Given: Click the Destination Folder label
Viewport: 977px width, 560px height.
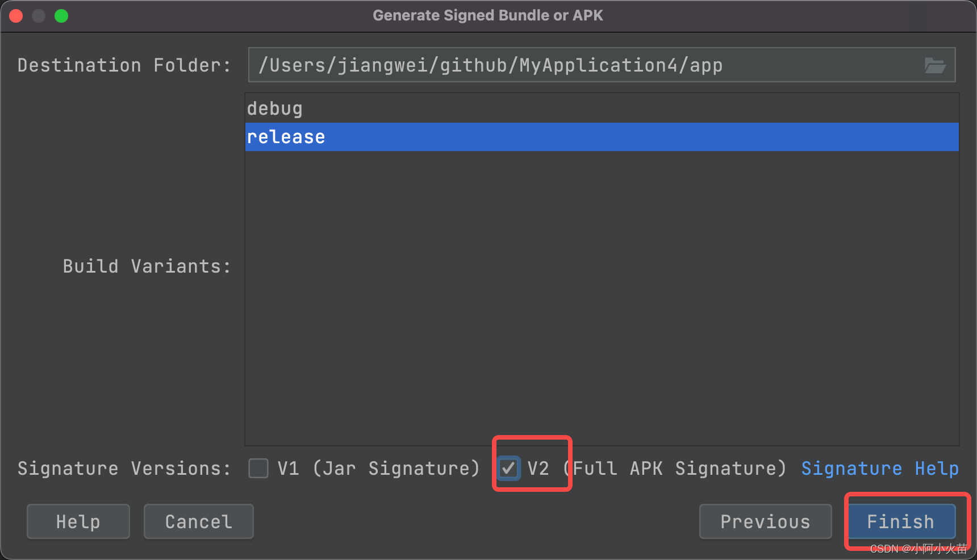Looking at the screenshot, I should point(124,65).
